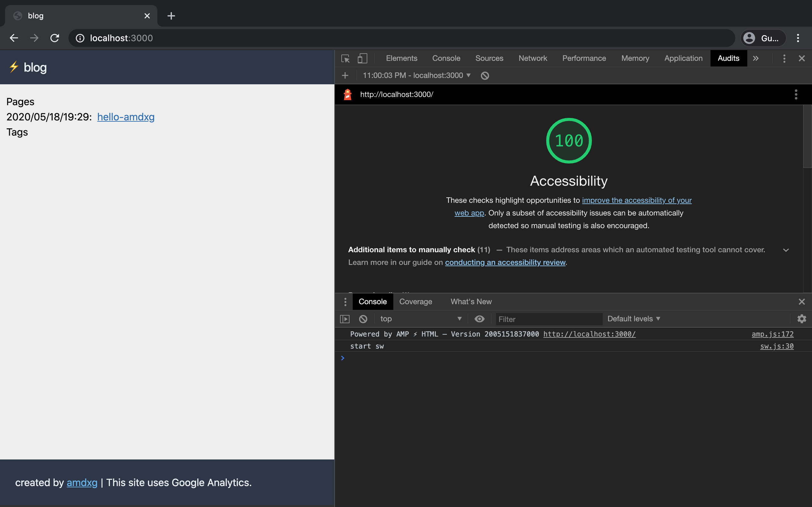Click the clear console icon
The image size is (812, 507).
(x=363, y=319)
